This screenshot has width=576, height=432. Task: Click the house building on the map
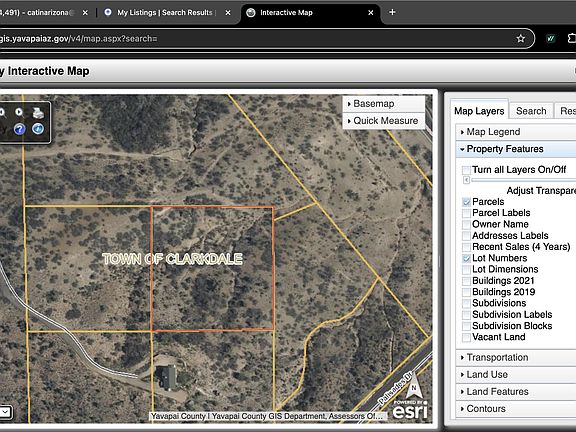point(167,377)
